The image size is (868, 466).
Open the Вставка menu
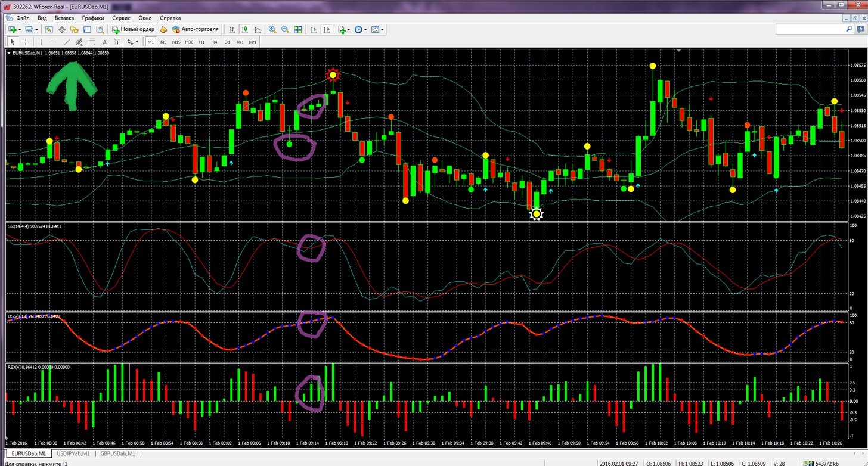64,18
